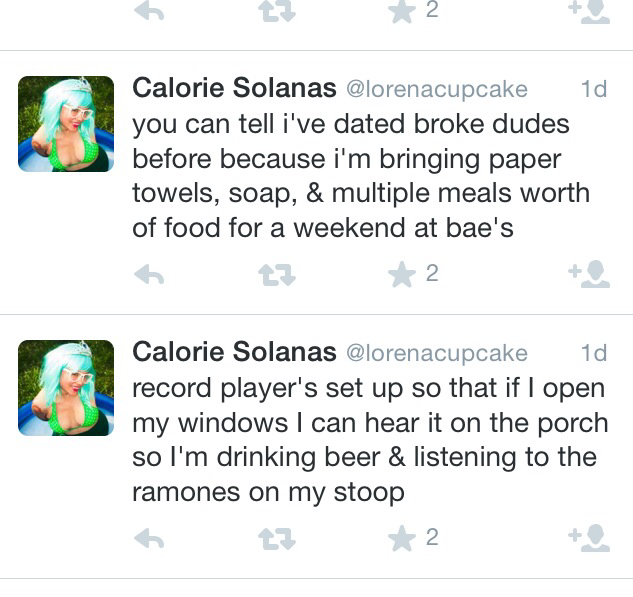Screen dimensions: 633x597
Task: Open Calorie Solanas name on record player tweet
Action: 234,352
